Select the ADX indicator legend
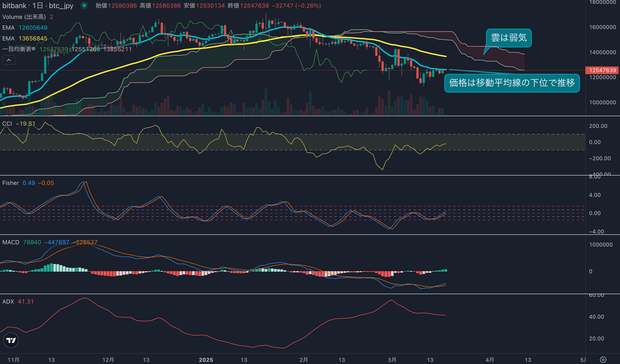620x364 pixels. pyautogui.click(x=8, y=302)
